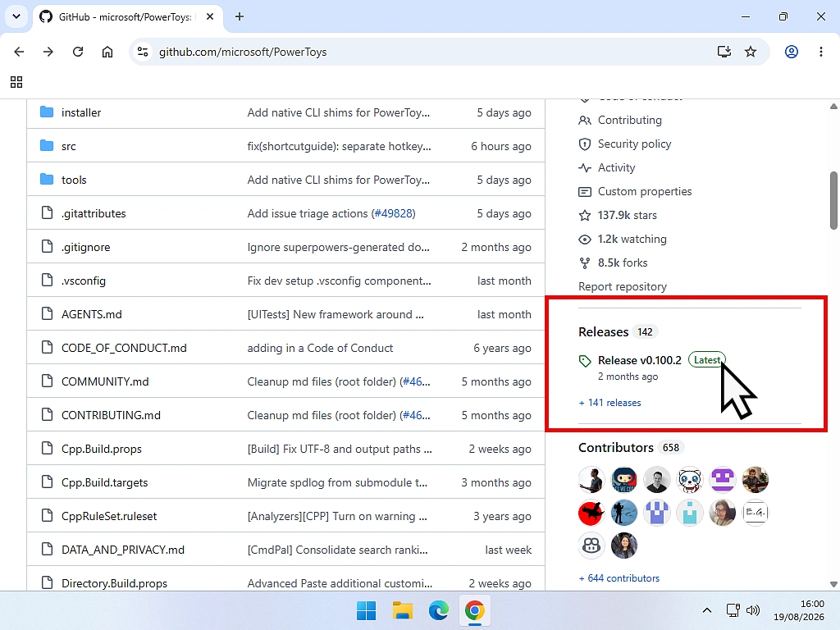Open the Chrome three-dot menu

pos(820,52)
